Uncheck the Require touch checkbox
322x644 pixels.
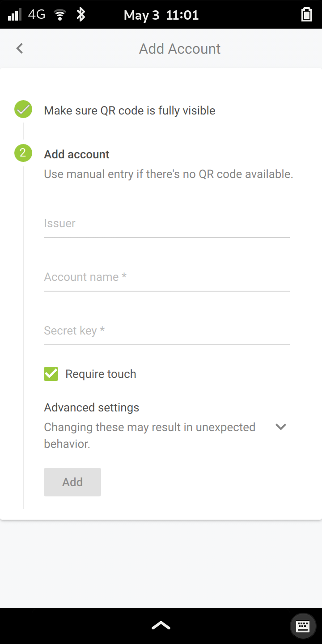(x=51, y=374)
